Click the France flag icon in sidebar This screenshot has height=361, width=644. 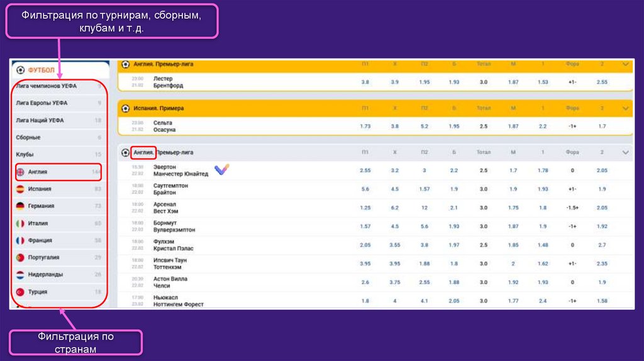pos(20,240)
